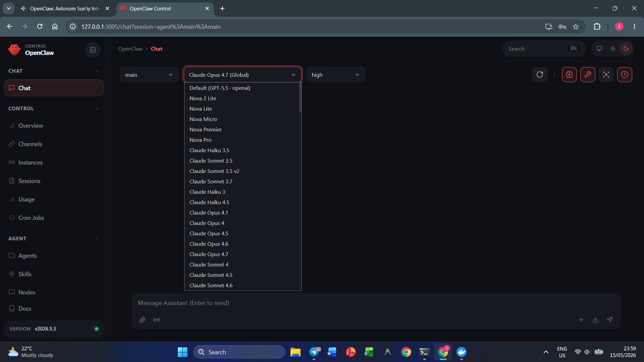This screenshot has width=644, height=362.
Task: Open Windows Start menu
Action: tap(182, 352)
